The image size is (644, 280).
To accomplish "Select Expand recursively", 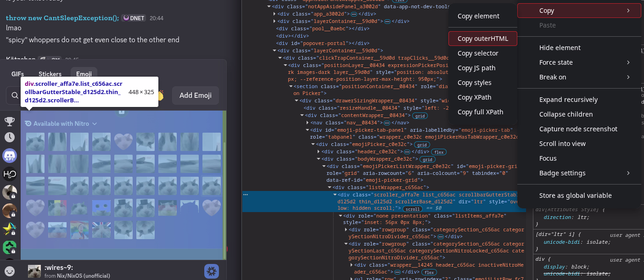I will coord(579,100).
